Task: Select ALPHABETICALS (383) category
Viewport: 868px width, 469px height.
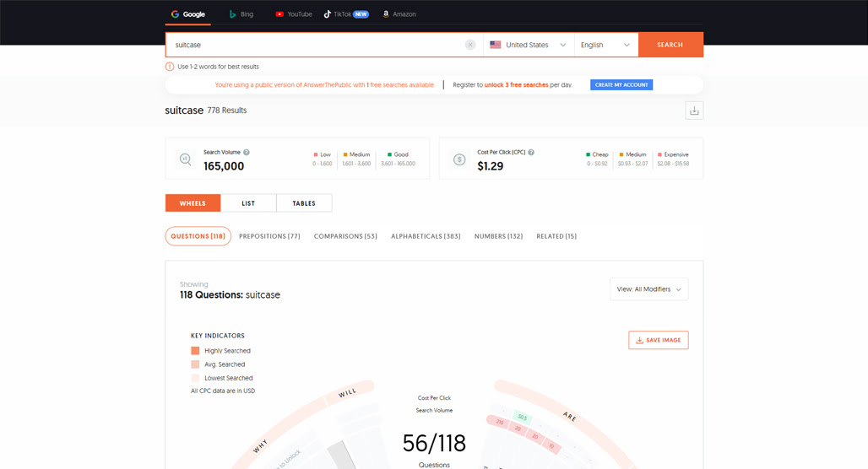Action: pyautogui.click(x=426, y=236)
